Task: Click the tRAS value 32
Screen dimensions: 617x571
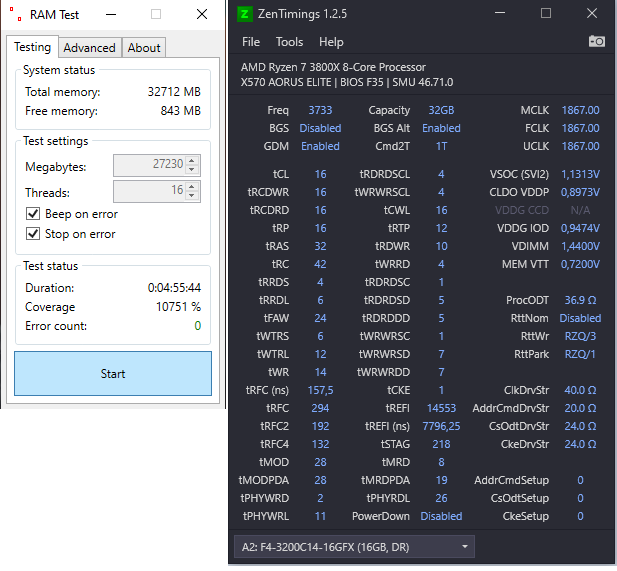Action: tap(320, 246)
